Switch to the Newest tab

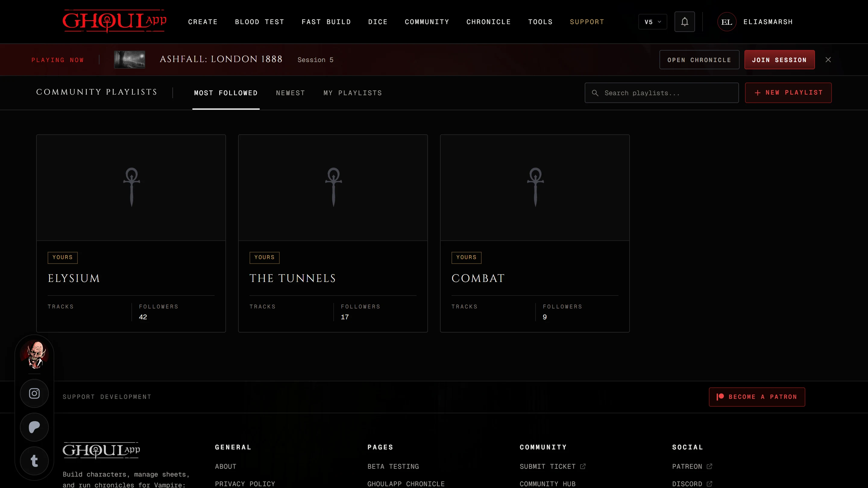pos(291,93)
